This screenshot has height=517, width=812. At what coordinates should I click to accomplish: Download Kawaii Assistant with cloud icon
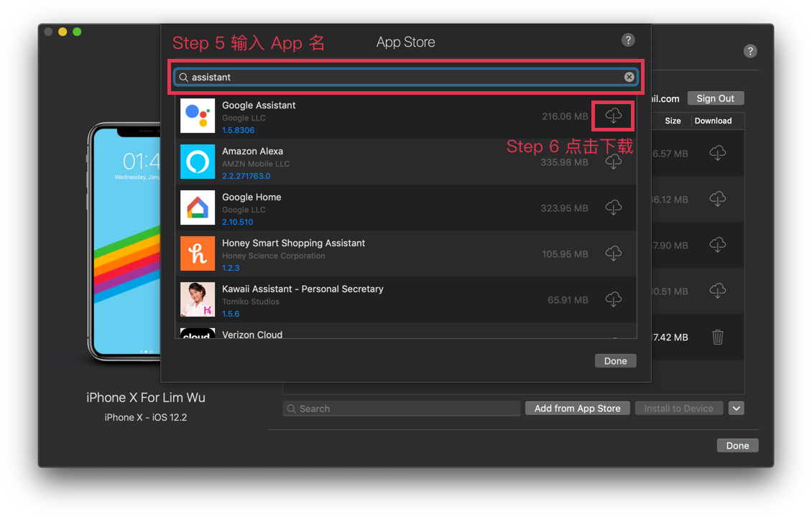(x=613, y=299)
